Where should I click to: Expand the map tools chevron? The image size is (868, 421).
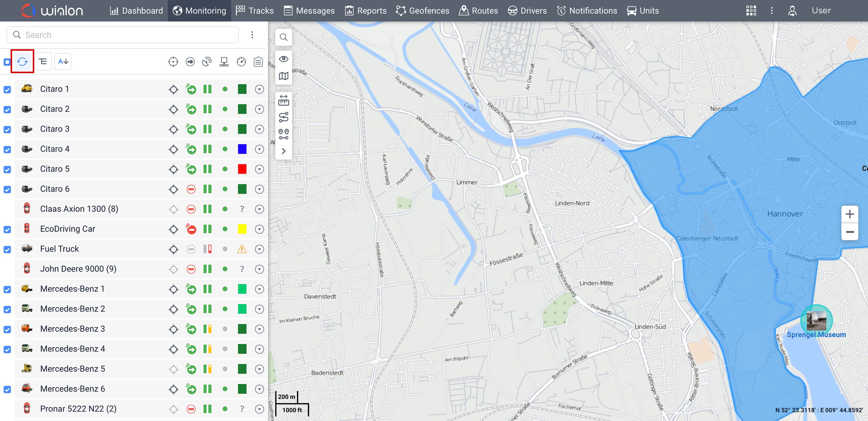[x=283, y=151]
